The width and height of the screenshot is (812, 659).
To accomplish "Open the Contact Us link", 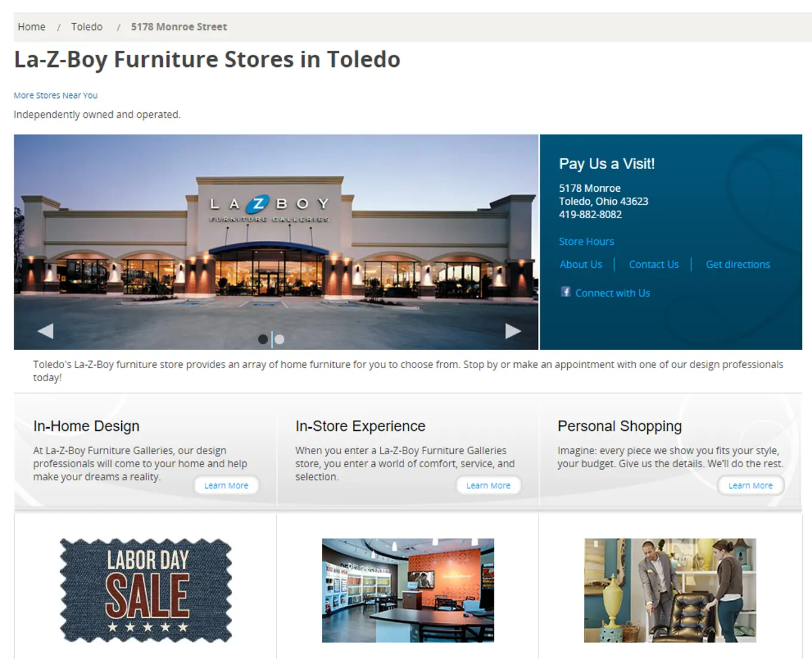I will (x=654, y=264).
